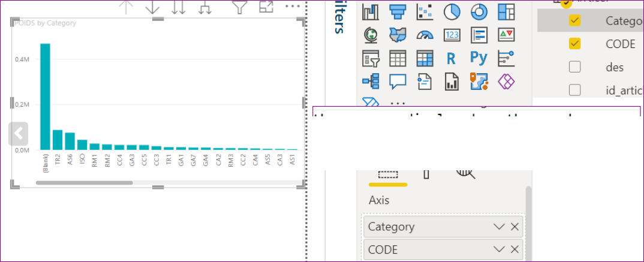
Task: Add a Q&A speech-bubble visual
Action: tap(397, 82)
